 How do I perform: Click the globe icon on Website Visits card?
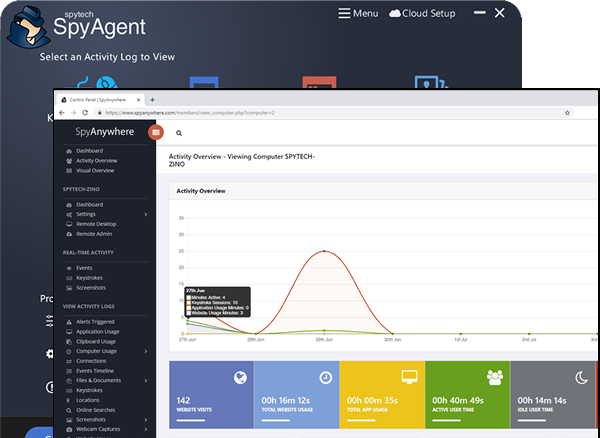coord(239,377)
